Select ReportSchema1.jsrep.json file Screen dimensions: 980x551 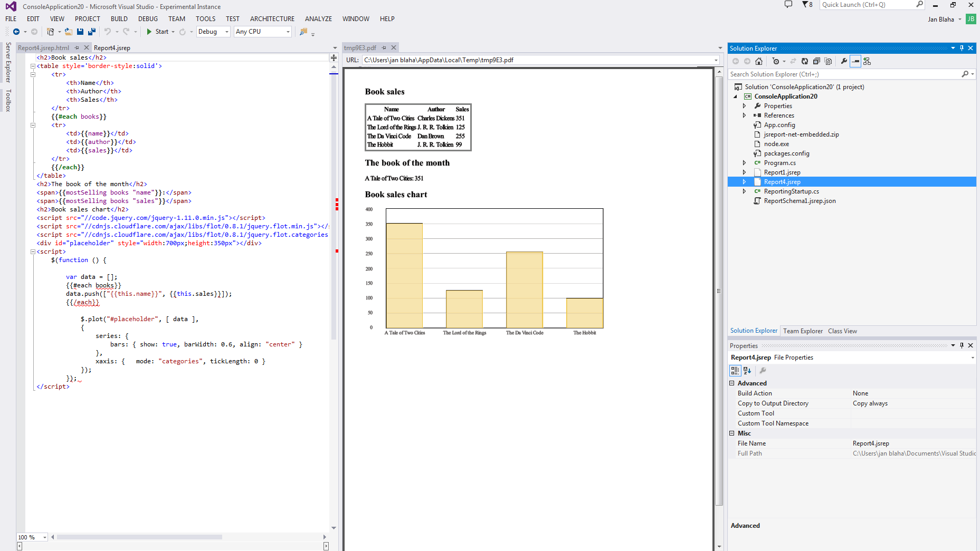[x=800, y=201]
